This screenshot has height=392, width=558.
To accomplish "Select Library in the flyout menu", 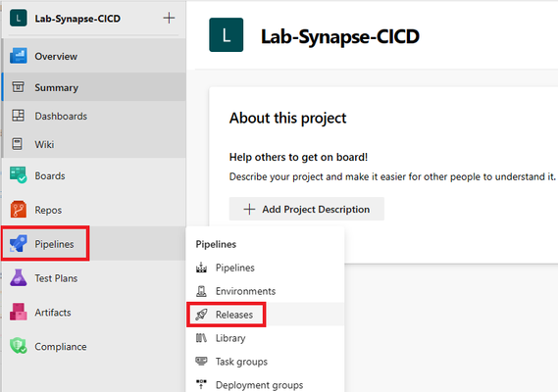I will (x=230, y=338).
